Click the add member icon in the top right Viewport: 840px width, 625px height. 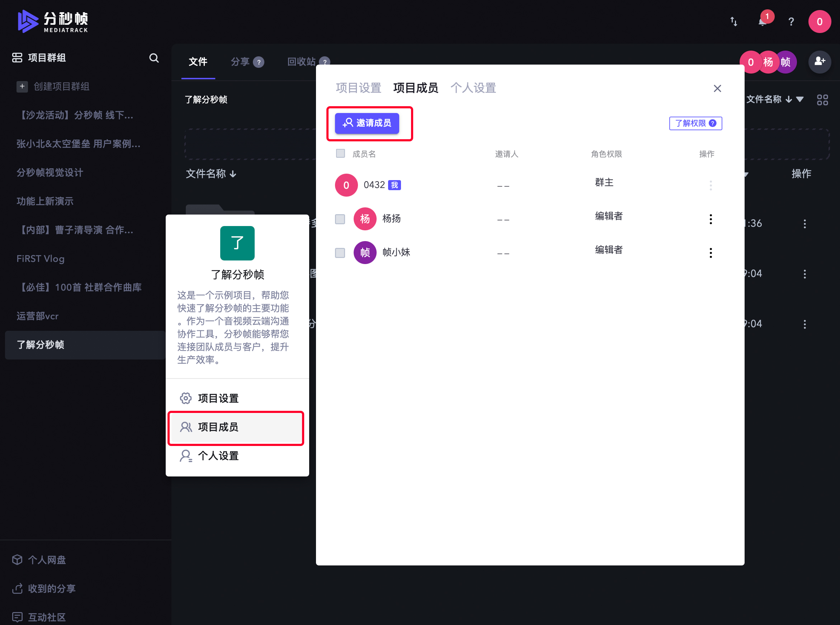click(819, 62)
